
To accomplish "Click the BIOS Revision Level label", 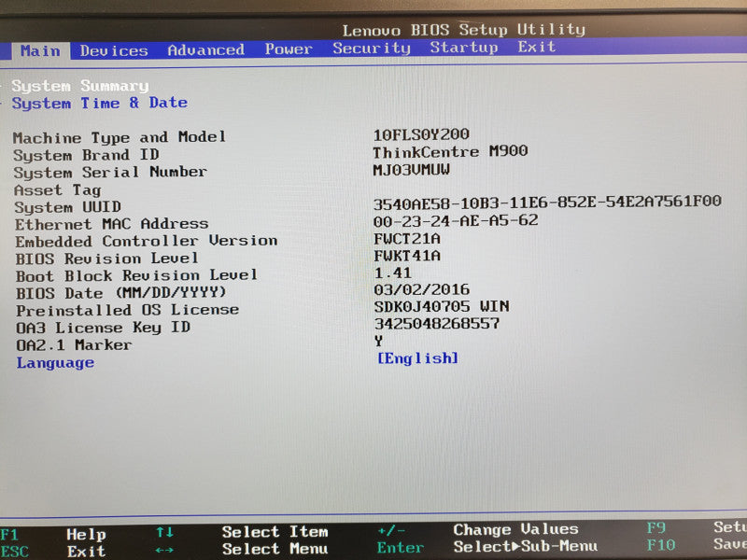I will point(106,259).
